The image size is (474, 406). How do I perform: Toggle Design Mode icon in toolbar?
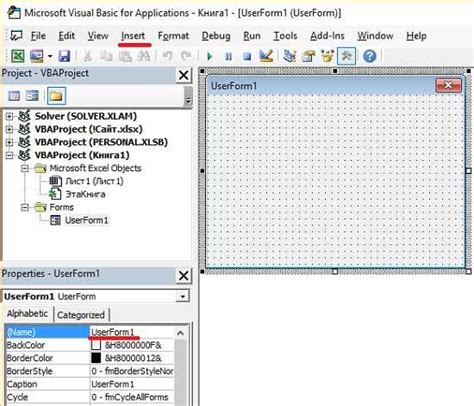coord(266,56)
